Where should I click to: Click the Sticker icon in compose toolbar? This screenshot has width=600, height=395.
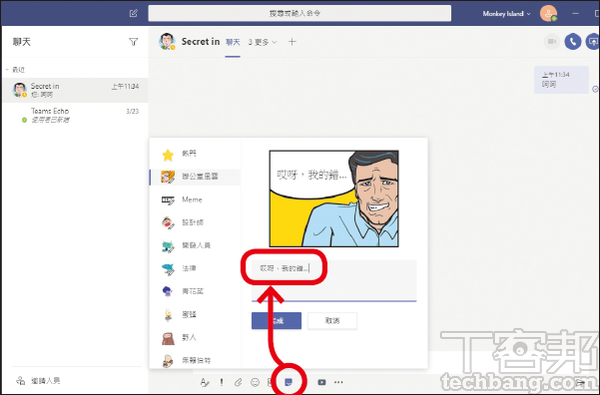click(289, 382)
